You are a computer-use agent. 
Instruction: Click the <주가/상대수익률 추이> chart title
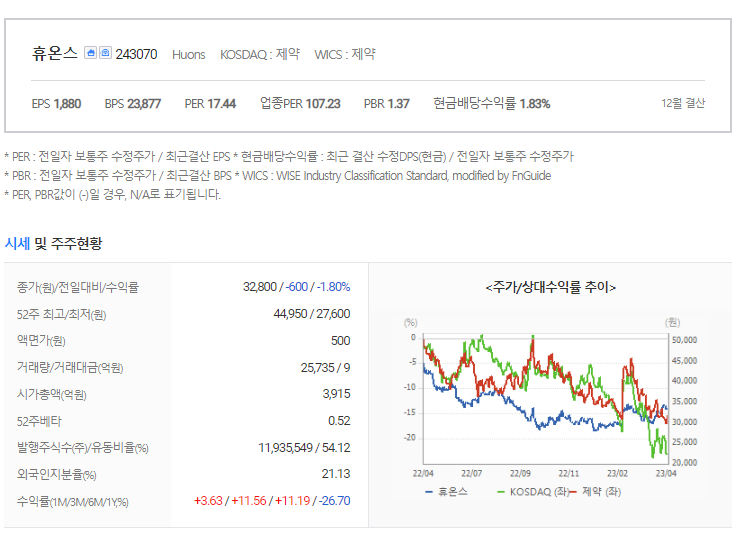[x=551, y=287]
